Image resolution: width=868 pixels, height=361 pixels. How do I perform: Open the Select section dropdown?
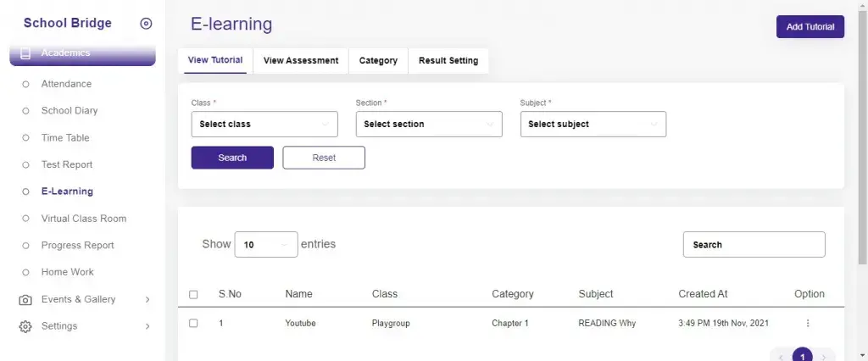(x=429, y=124)
